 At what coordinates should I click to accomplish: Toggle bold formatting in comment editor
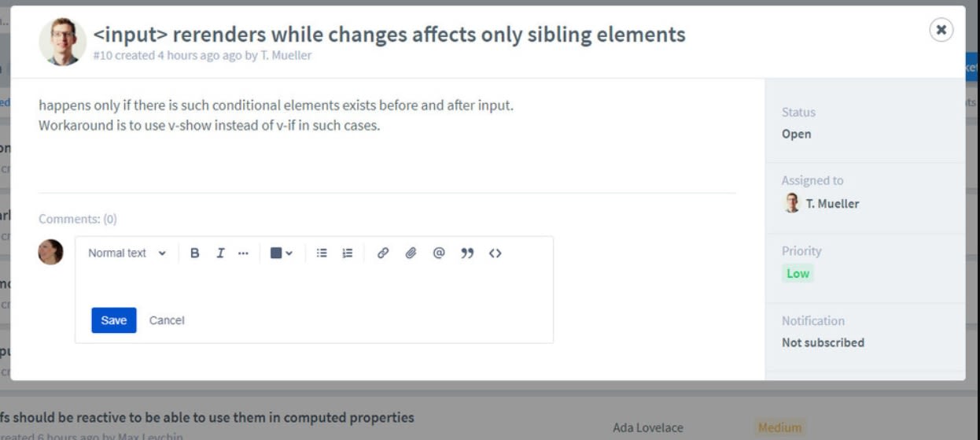tap(195, 253)
